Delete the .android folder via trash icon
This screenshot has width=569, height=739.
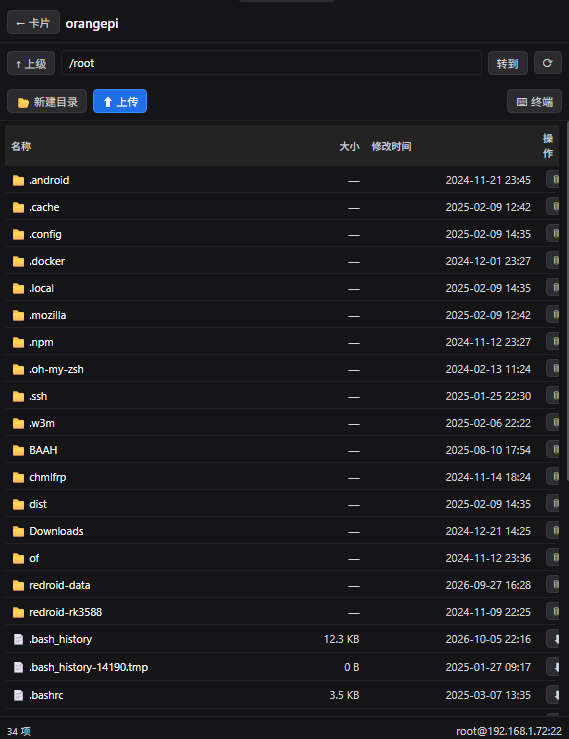coord(553,180)
